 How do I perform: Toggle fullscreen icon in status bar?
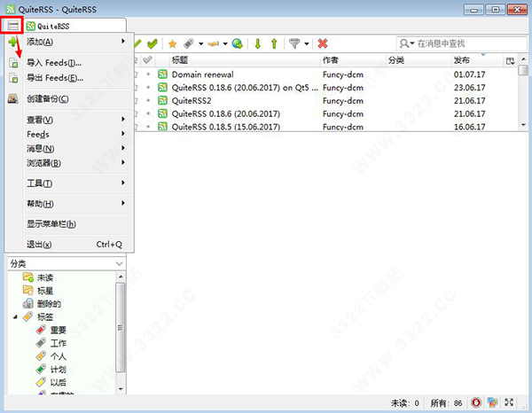pyautogui.click(x=509, y=402)
